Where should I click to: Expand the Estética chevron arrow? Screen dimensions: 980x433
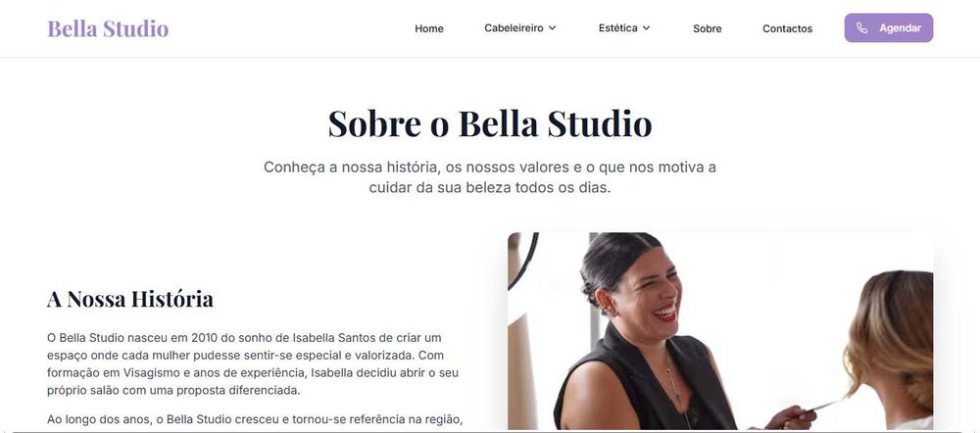[646, 28]
